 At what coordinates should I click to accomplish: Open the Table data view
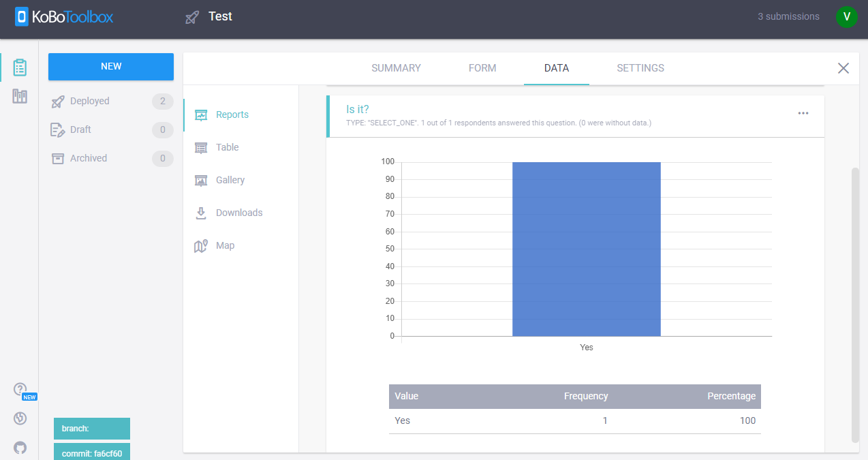pyautogui.click(x=227, y=147)
